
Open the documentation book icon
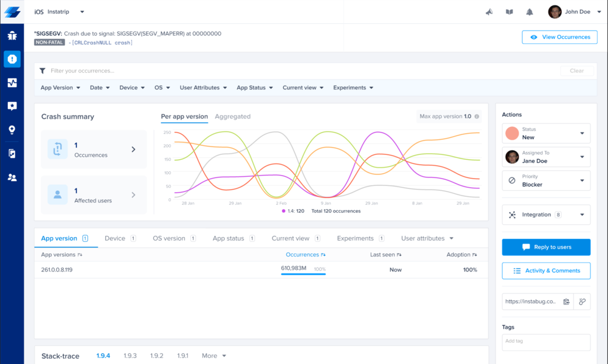click(x=509, y=12)
